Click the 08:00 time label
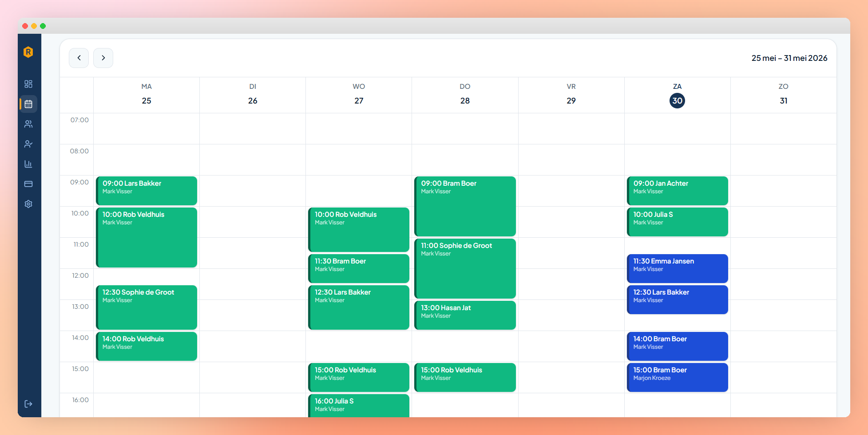Viewport: 868px width, 435px height. pyautogui.click(x=79, y=151)
